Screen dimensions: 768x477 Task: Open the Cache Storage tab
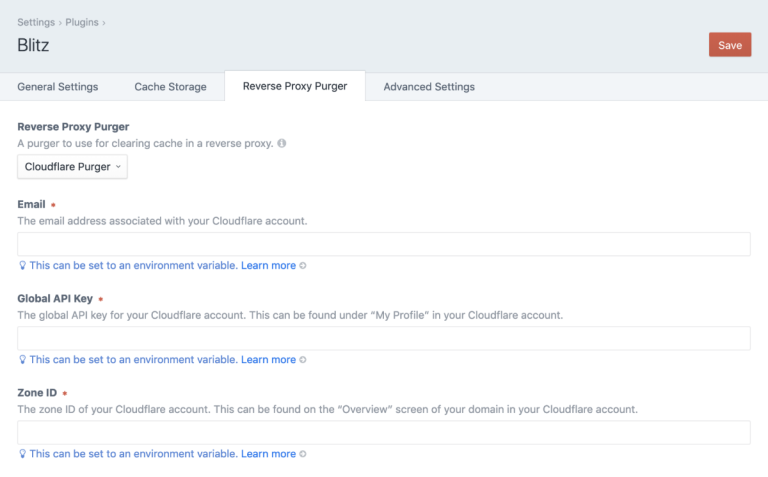pos(170,87)
